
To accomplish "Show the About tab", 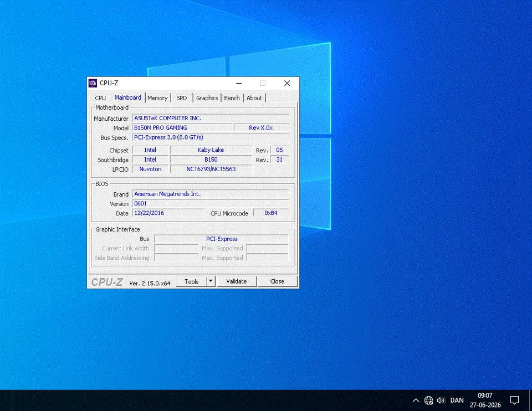I will [254, 98].
